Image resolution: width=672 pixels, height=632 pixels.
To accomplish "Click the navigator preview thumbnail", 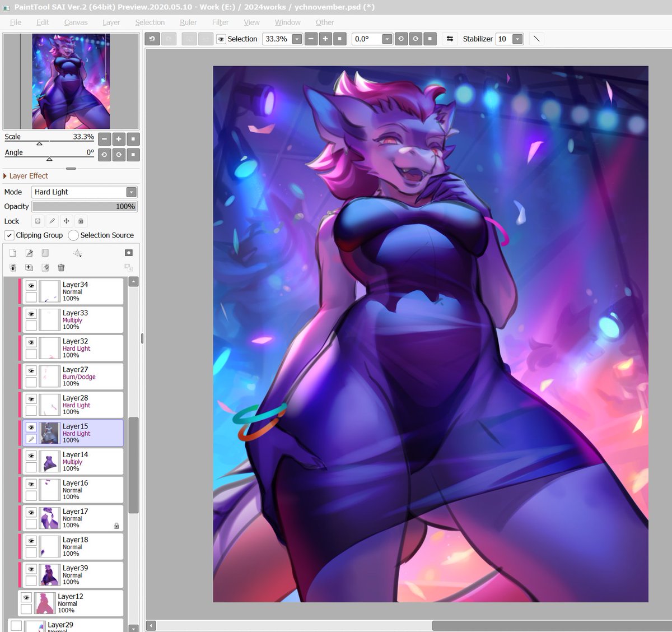I will 71,81.
